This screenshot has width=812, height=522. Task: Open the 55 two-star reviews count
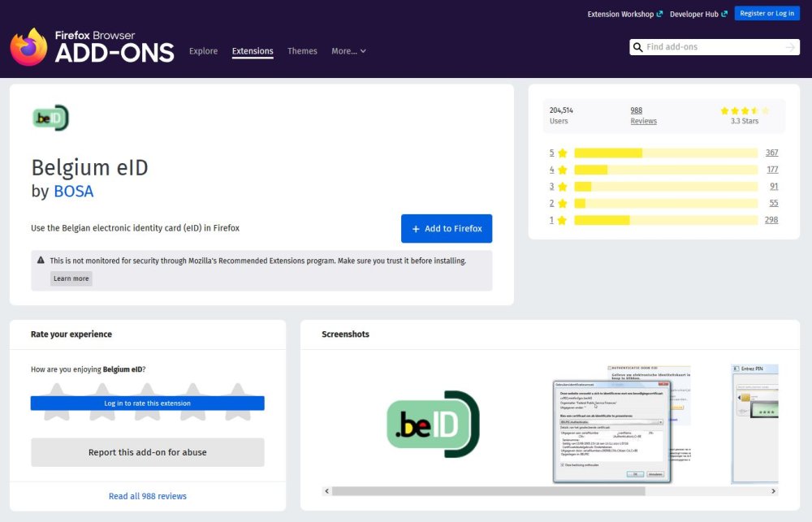click(774, 204)
